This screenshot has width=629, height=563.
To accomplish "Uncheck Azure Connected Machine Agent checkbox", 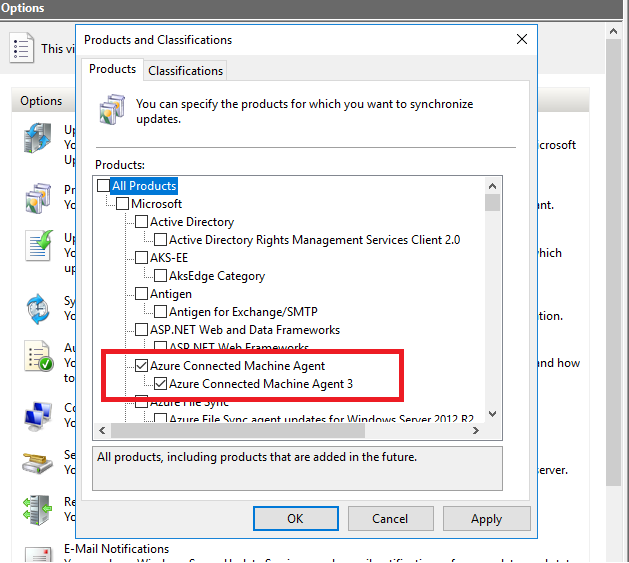I will (141, 366).
